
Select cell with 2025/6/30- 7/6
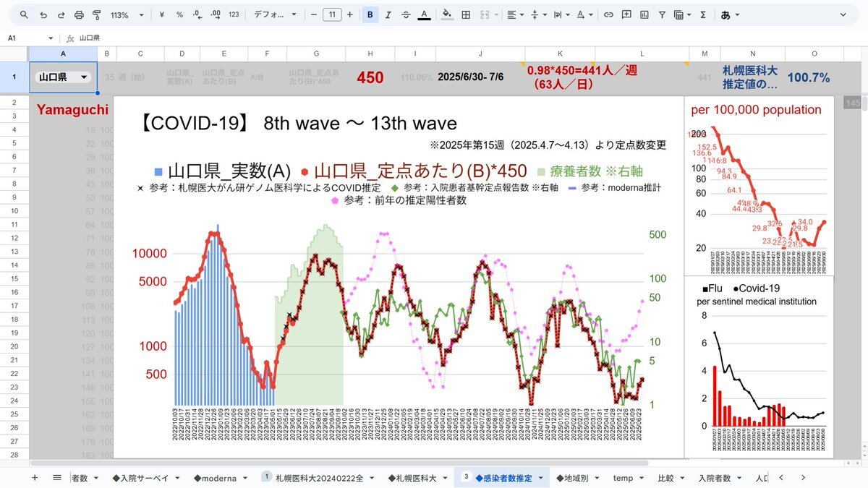[x=480, y=77]
